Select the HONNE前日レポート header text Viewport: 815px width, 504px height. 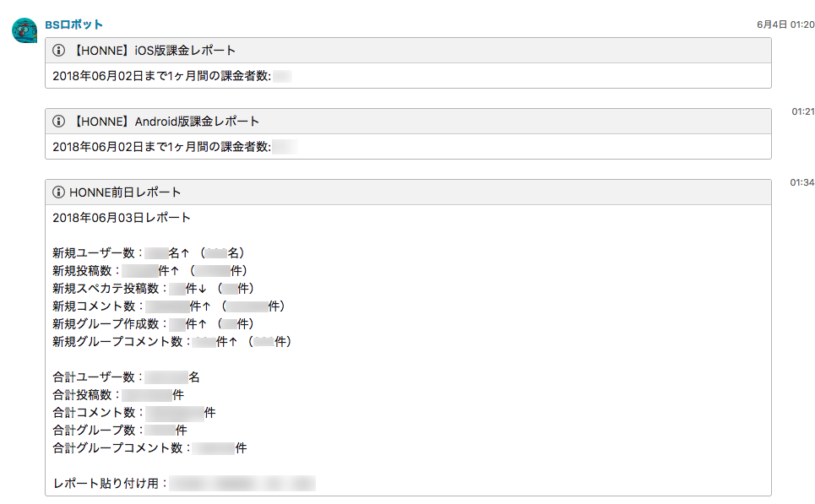coord(125,192)
